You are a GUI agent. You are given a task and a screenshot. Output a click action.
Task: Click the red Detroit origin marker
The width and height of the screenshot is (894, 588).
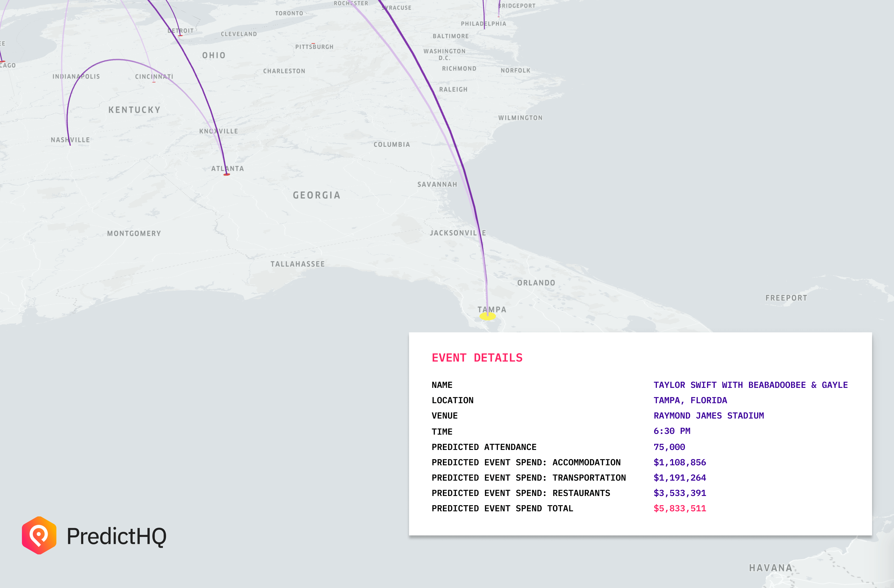180,36
